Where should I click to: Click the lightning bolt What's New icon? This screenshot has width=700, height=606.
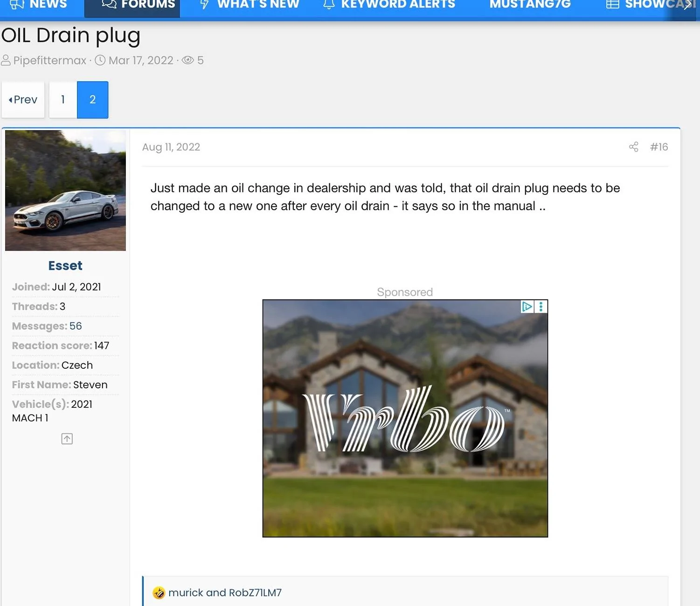coord(204,5)
